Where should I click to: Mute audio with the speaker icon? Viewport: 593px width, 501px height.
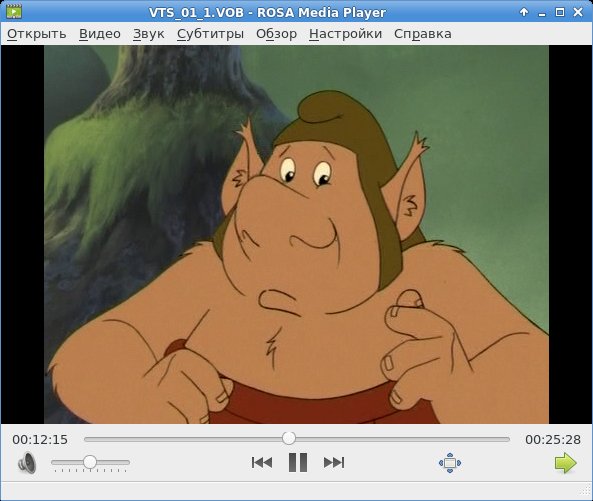point(27,462)
